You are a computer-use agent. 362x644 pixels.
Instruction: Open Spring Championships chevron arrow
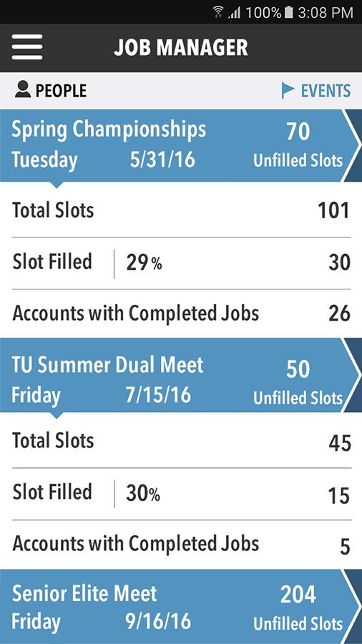point(352,145)
